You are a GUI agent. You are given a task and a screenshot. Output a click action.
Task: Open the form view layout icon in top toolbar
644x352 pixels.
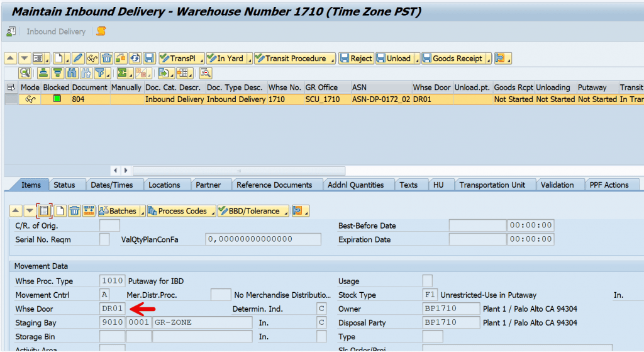coord(38,59)
